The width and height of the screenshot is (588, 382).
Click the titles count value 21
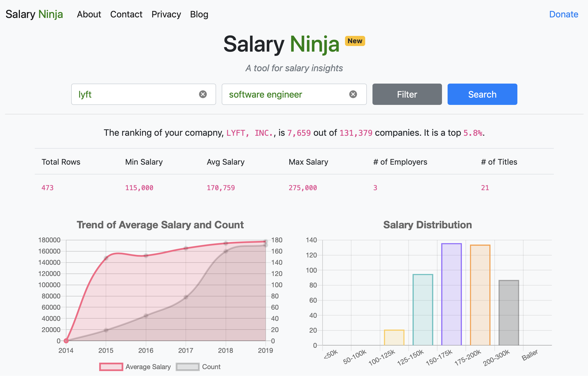(485, 188)
